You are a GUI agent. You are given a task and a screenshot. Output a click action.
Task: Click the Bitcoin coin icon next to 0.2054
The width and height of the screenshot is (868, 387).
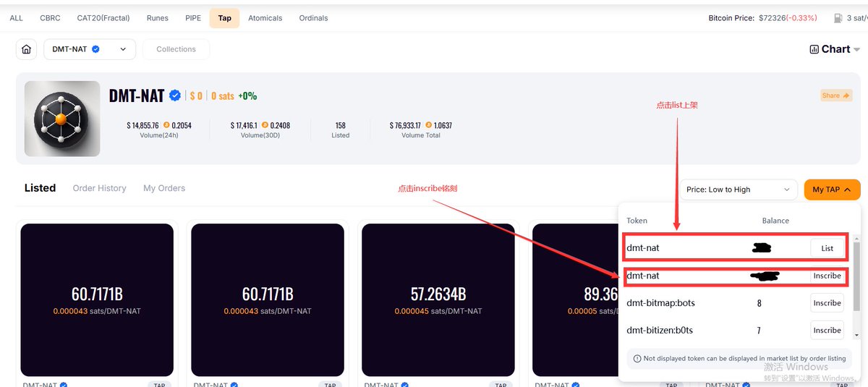pos(166,125)
